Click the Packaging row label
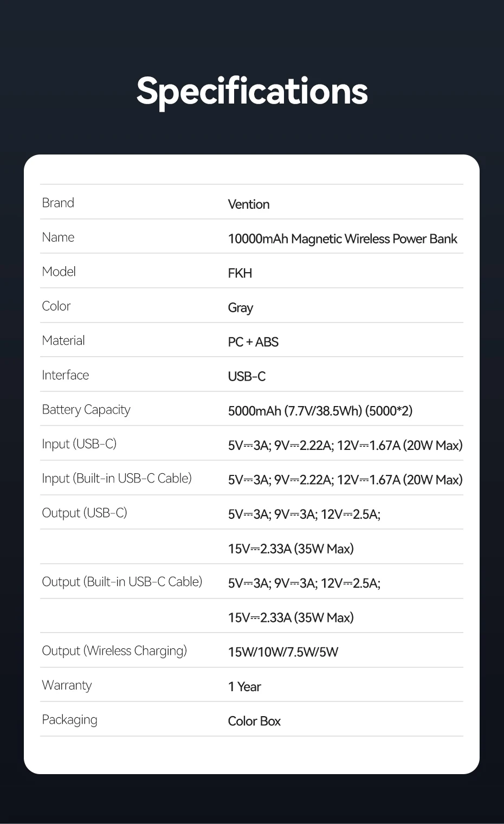Image resolution: width=504 pixels, height=824 pixels. click(x=69, y=719)
